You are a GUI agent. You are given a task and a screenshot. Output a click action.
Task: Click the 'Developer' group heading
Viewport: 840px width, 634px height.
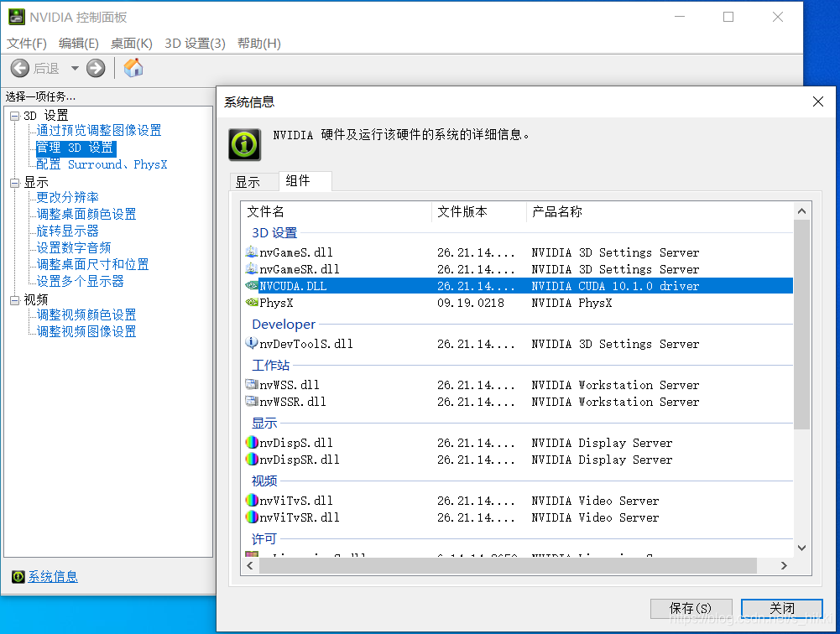point(284,324)
